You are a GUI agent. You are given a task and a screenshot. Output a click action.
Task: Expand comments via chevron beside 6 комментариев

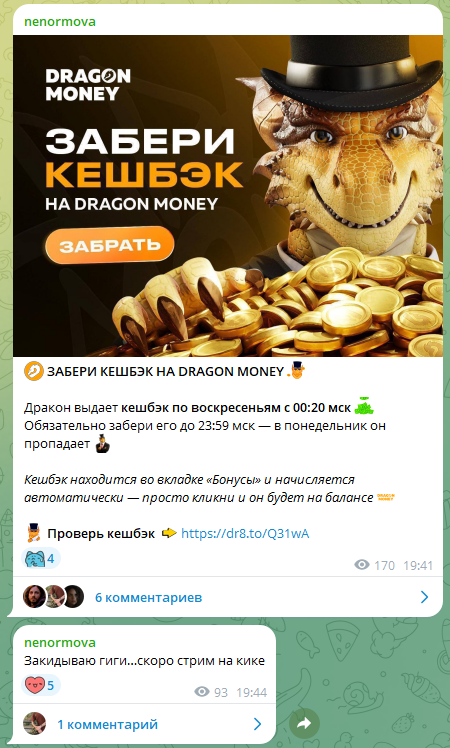[424, 597]
